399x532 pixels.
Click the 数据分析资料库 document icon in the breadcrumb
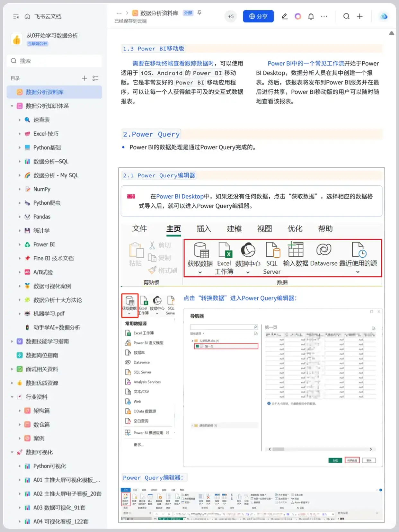click(135, 13)
